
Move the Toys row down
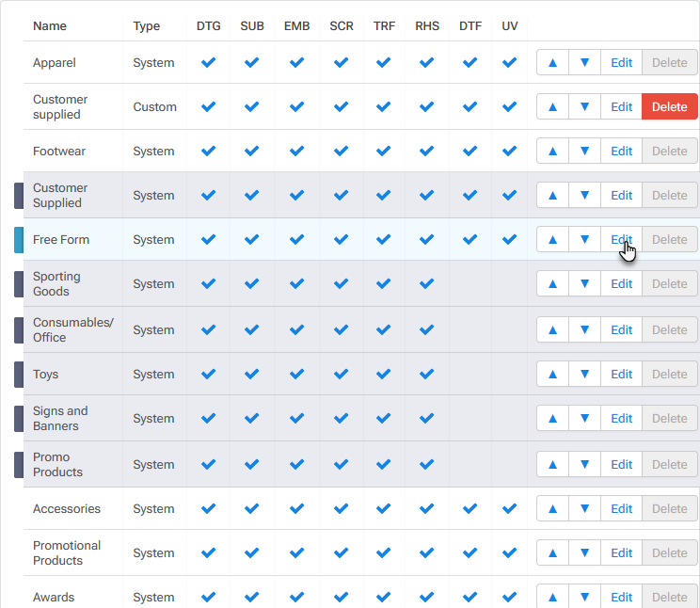point(584,374)
